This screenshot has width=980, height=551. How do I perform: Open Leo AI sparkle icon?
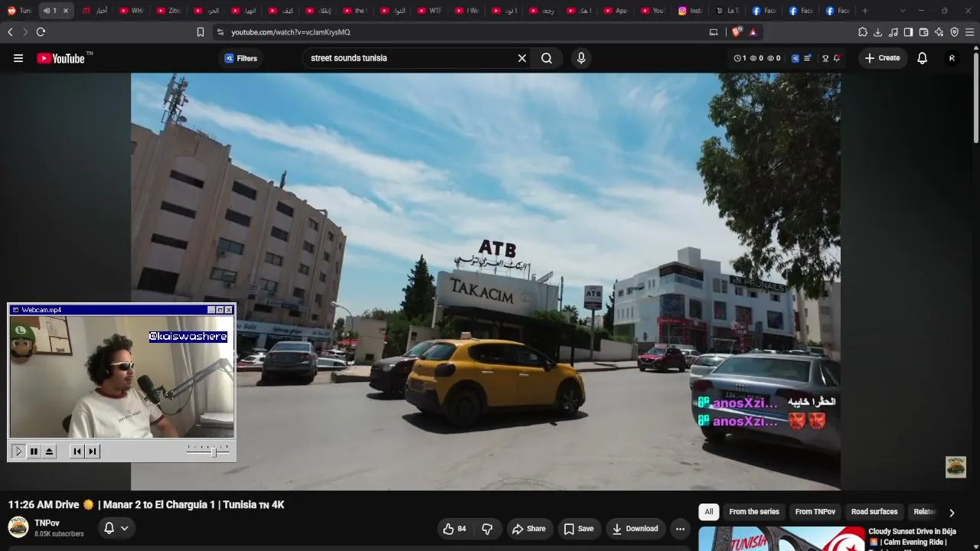[939, 32]
